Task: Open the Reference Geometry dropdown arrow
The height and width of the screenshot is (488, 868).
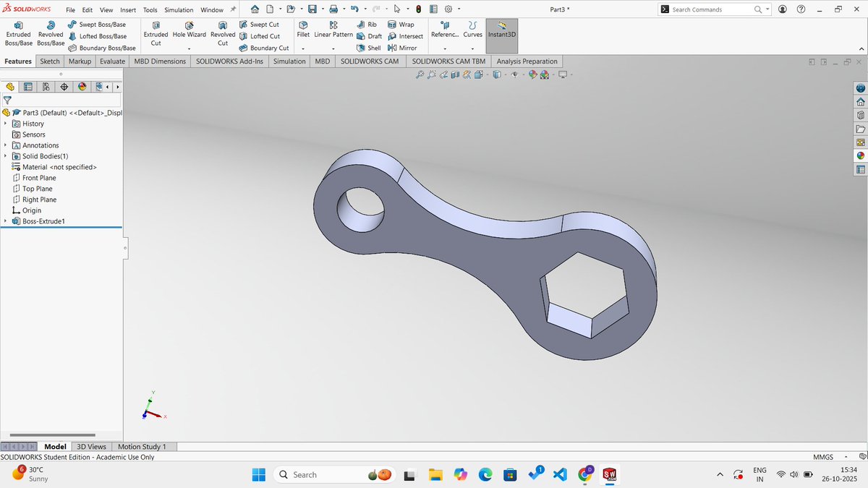Action: pos(444,48)
